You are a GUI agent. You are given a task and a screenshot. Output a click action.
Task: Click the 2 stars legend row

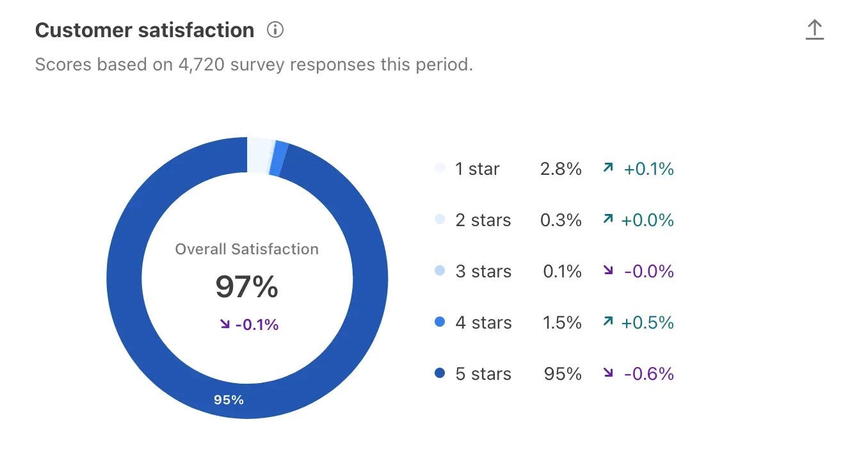[483, 220]
